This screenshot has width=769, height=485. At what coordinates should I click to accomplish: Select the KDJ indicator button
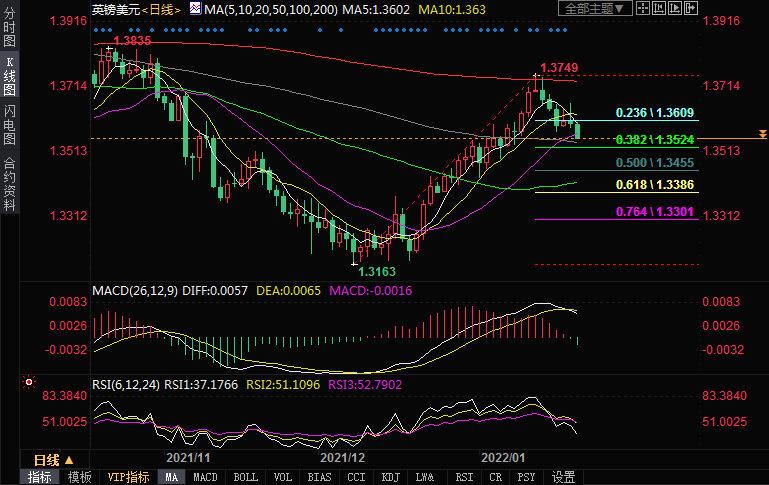pyautogui.click(x=390, y=477)
